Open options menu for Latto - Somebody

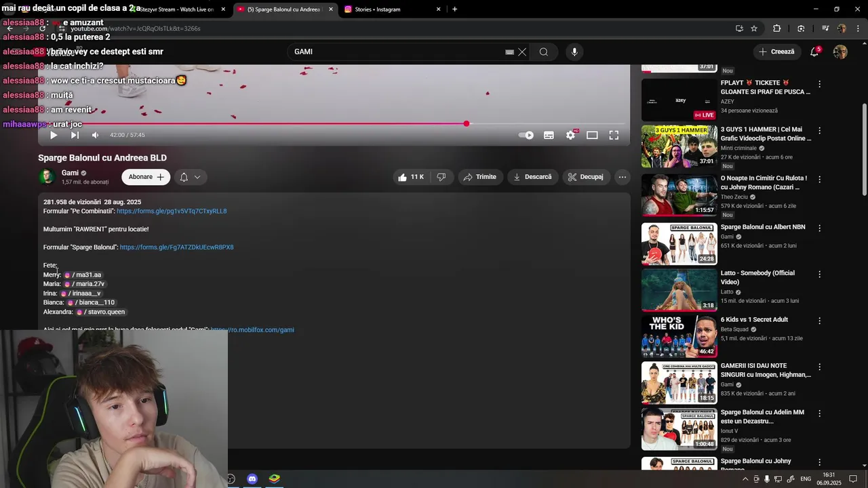(819, 274)
